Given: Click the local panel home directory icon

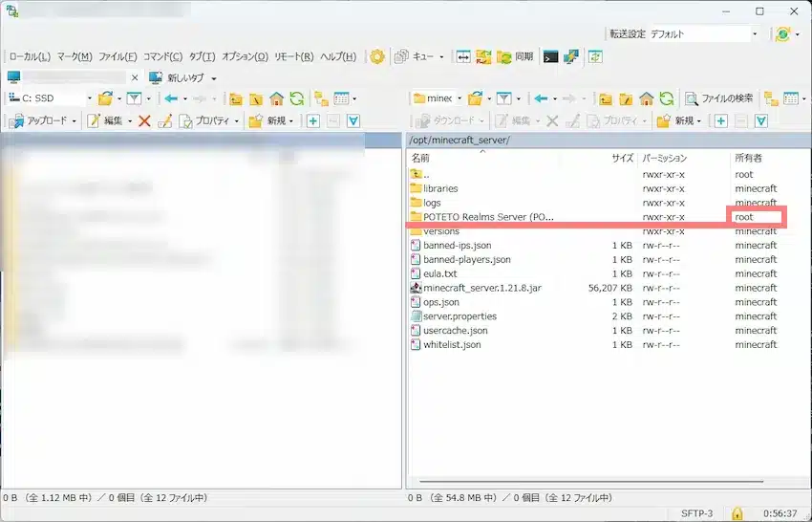Looking at the screenshot, I should pyautogui.click(x=276, y=98).
